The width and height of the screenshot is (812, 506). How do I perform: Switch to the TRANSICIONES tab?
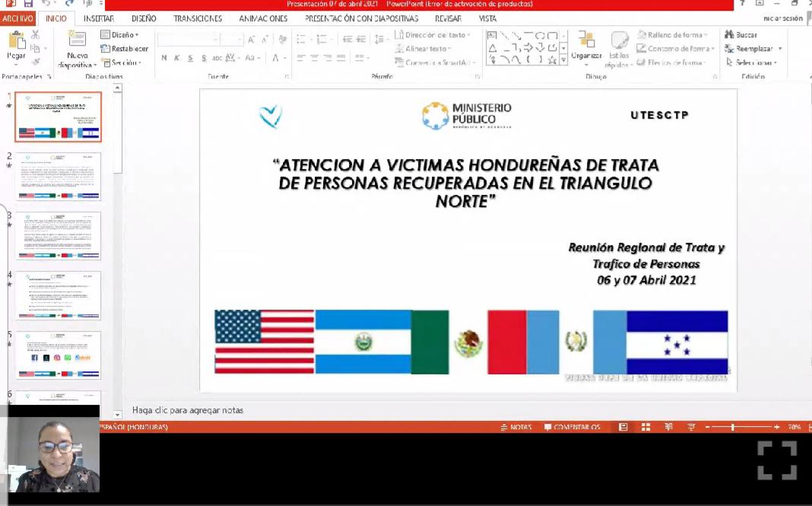pos(198,18)
